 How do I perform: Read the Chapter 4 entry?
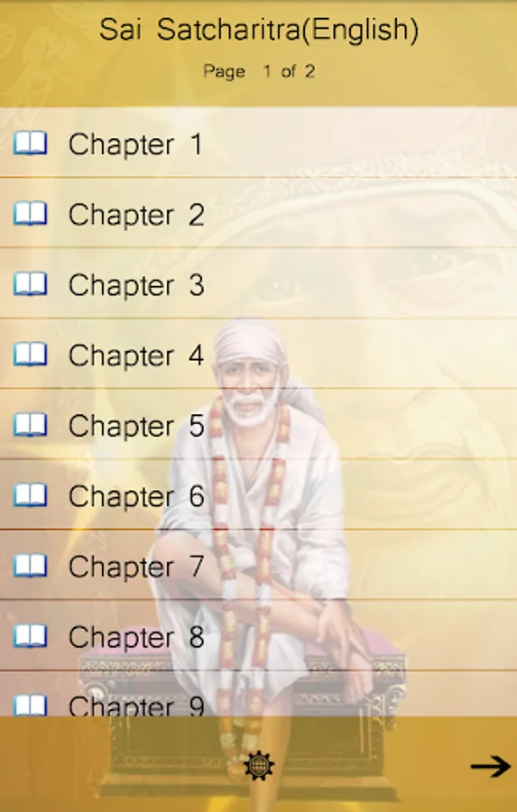coord(258,354)
